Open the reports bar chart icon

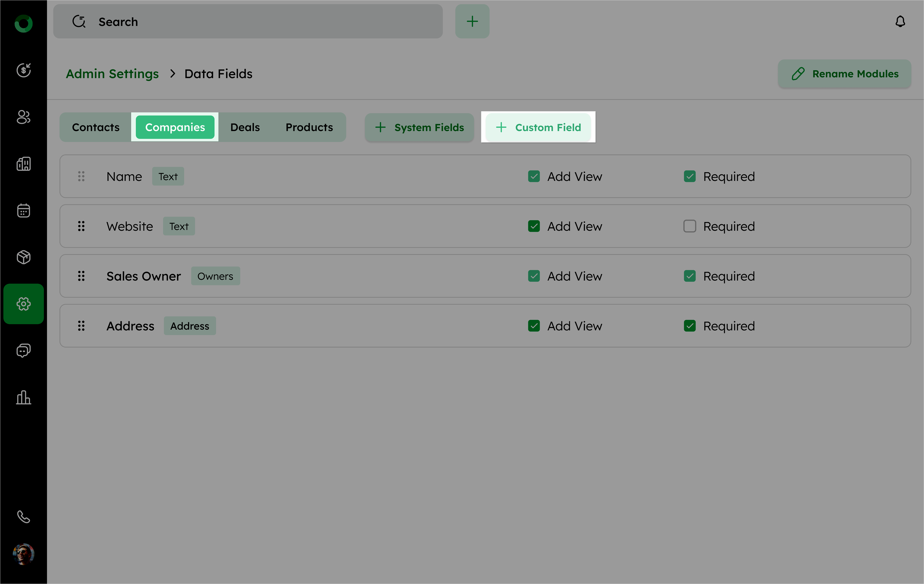click(23, 397)
